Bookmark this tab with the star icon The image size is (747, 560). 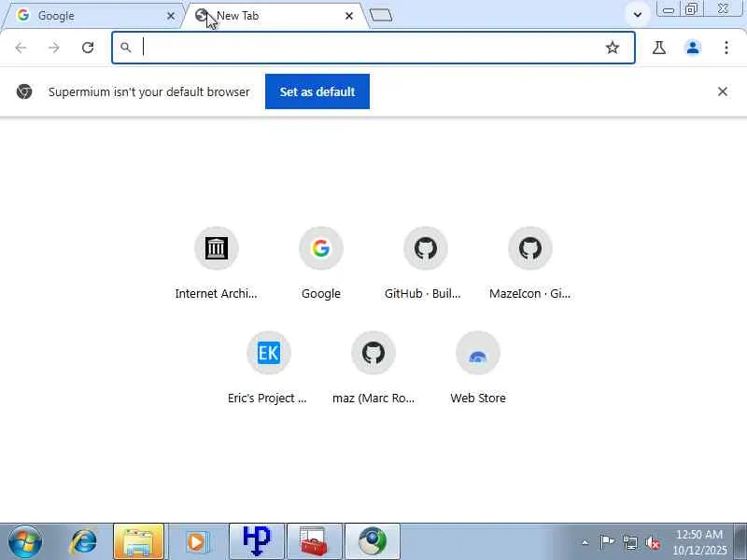point(613,48)
